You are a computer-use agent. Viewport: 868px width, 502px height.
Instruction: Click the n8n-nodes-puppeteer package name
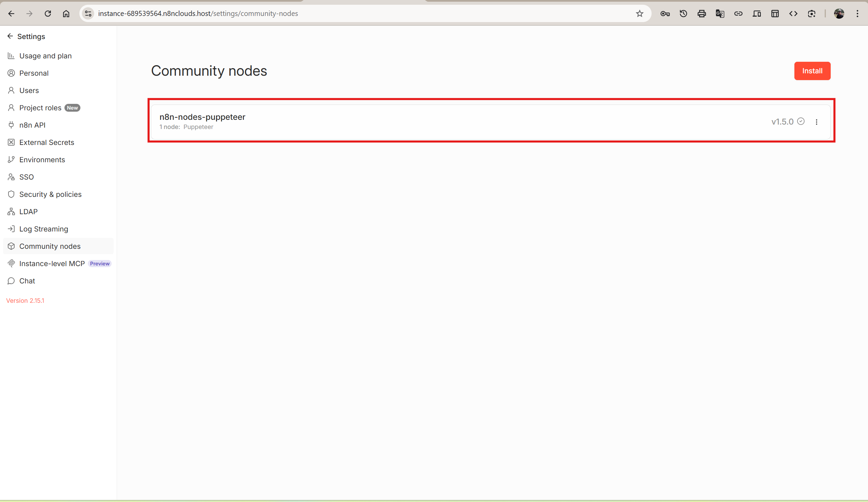[202, 117]
